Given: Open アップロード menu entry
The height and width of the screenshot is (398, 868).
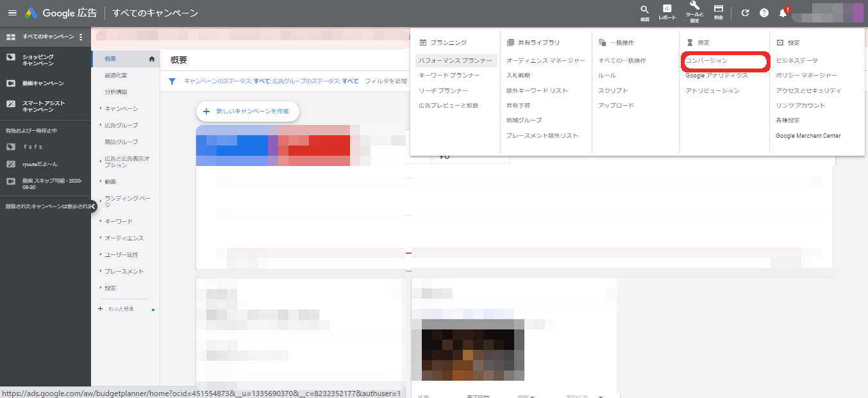Looking at the screenshot, I should tap(616, 106).
